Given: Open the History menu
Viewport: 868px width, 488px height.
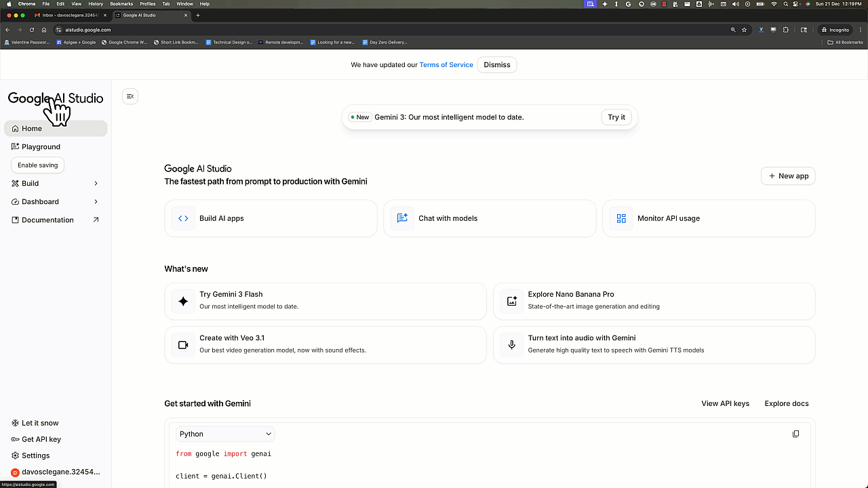Looking at the screenshot, I should tap(96, 4).
